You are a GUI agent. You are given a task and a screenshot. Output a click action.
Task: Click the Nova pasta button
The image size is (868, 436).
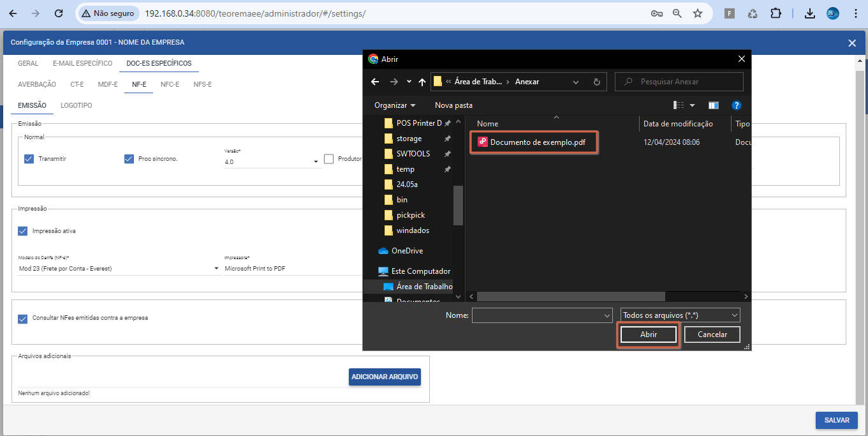453,105
